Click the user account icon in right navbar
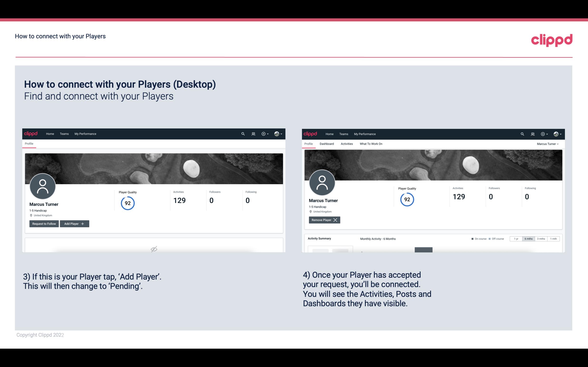Screen dimensions: 588x367 [x=556, y=134]
